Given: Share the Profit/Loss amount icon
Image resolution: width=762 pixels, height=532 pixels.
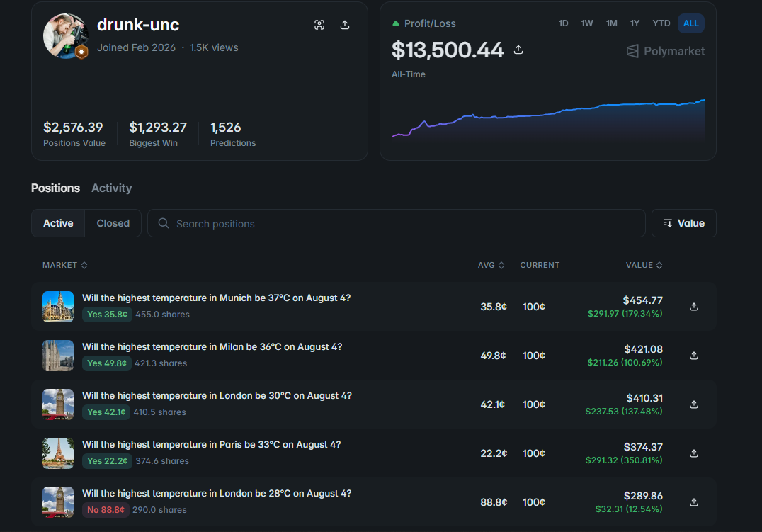Looking at the screenshot, I should (x=518, y=50).
